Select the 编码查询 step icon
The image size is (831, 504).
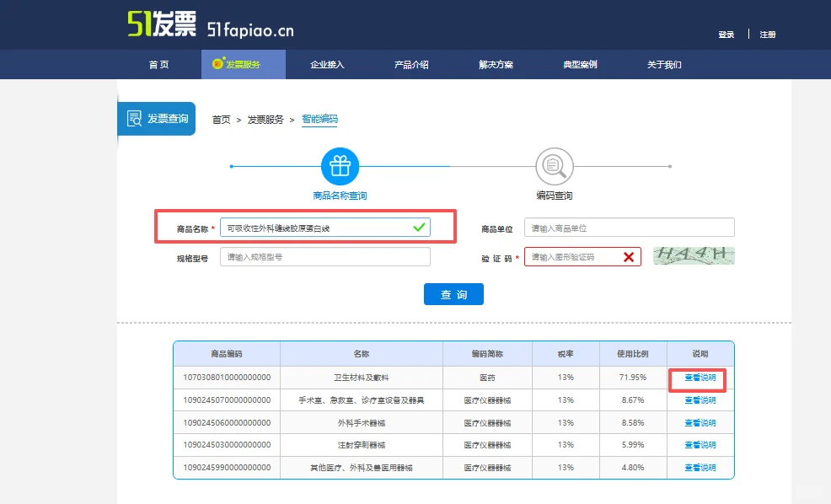pyautogui.click(x=555, y=166)
